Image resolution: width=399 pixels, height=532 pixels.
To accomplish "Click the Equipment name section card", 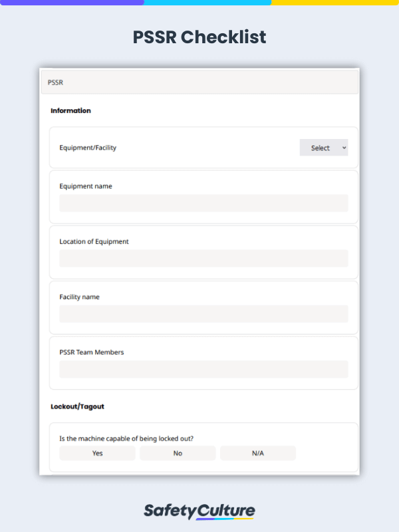I will [203, 195].
